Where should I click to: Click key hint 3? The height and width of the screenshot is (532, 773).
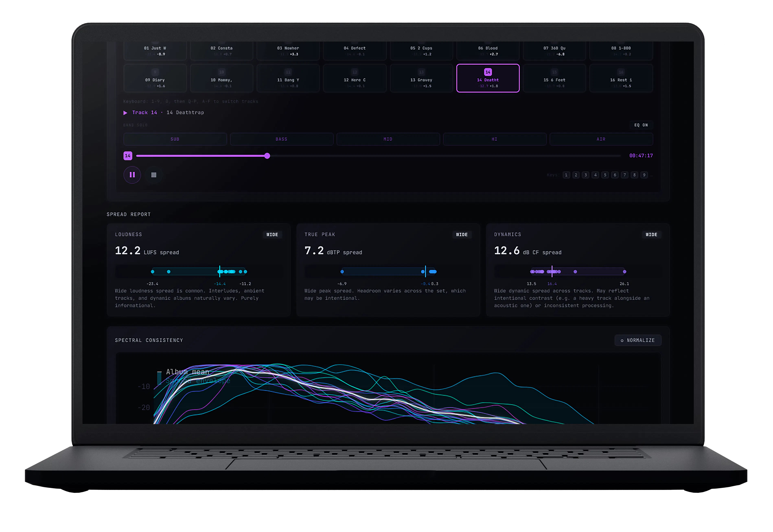click(586, 175)
